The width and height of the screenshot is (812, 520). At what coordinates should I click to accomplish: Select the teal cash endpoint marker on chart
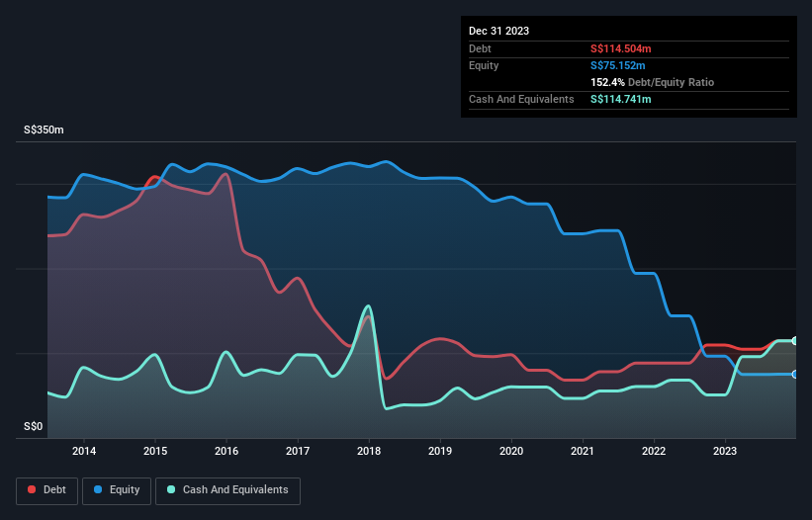(x=795, y=340)
